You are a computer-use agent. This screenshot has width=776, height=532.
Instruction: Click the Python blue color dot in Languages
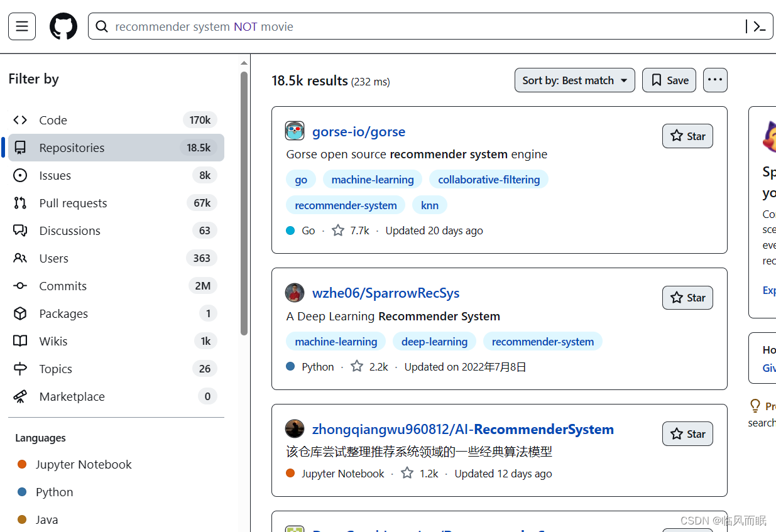pyautogui.click(x=22, y=492)
